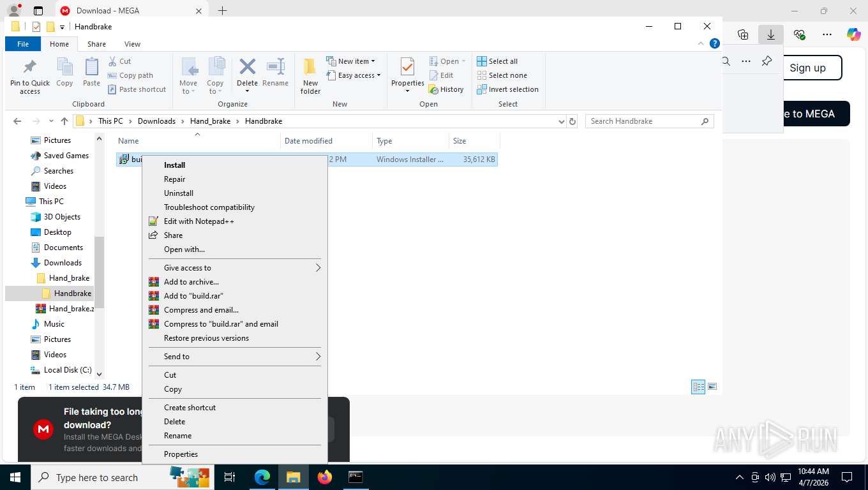The height and width of the screenshot is (490, 868).
Task: Open the Share ribbon tab
Action: click(96, 44)
